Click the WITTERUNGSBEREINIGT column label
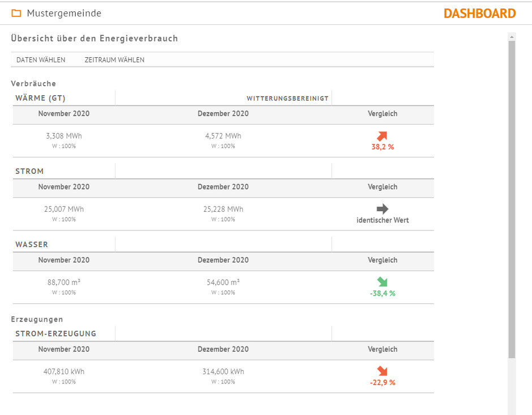This screenshot has width=532, height=415. click(x=288, y=99)
